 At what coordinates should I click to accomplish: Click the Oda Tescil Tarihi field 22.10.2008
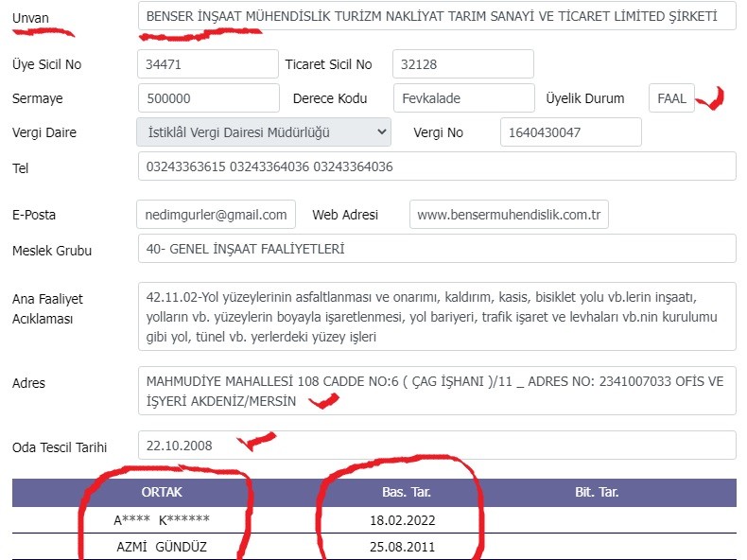pyautogui.click(x=437, y=446)
